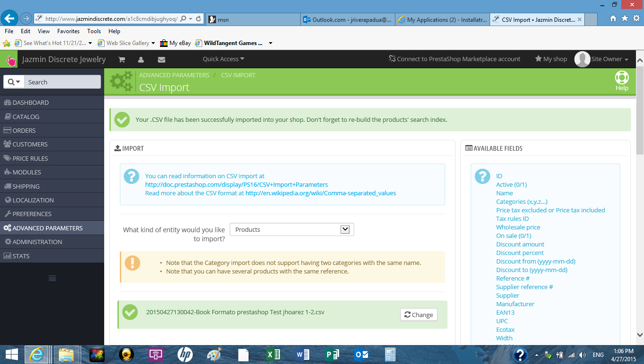The width and height of the screenshot is (644, 364).
Task: Click the customer person icon in the header
Action: [x=141, y=59]
